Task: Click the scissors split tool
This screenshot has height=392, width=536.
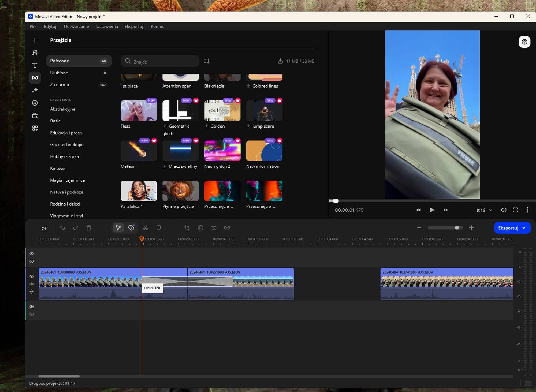Action: tap(145, 228)
